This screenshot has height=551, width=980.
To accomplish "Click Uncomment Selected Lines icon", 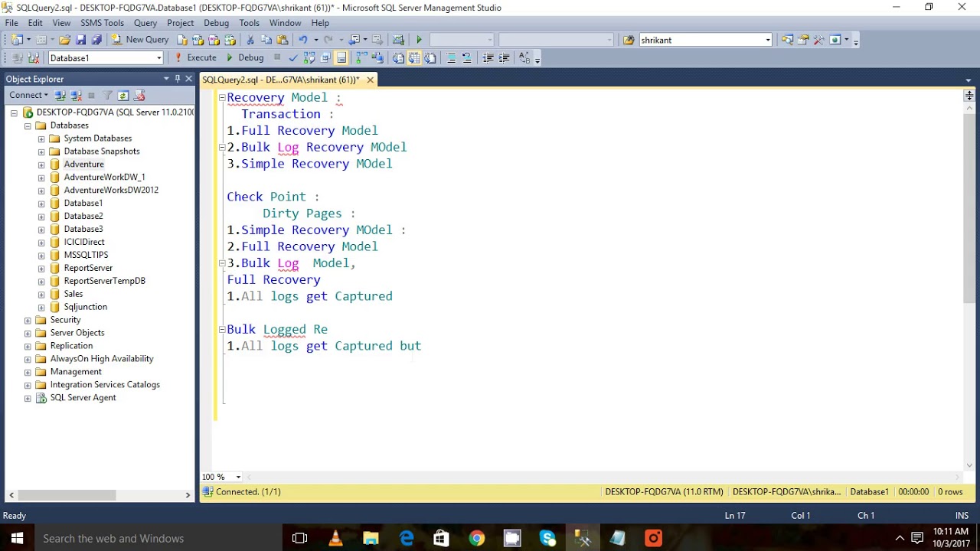I will click(467, 57).
